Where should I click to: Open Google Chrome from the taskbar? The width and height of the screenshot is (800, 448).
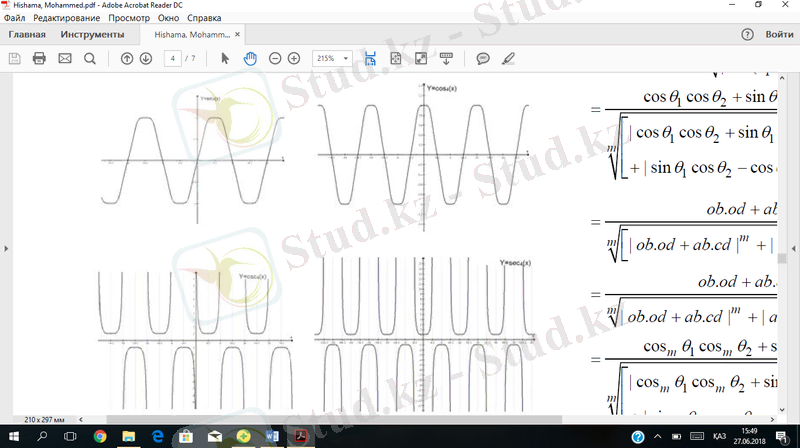tap(100, 436)
